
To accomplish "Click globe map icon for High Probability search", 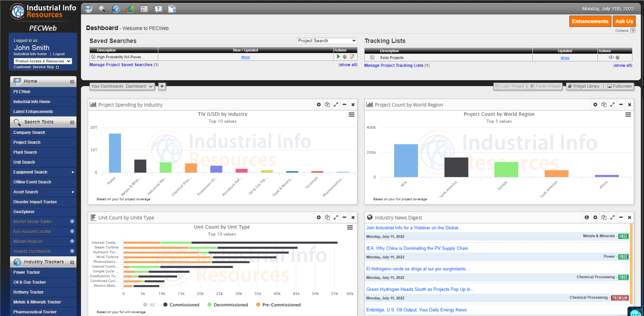I will coord(344,57).
